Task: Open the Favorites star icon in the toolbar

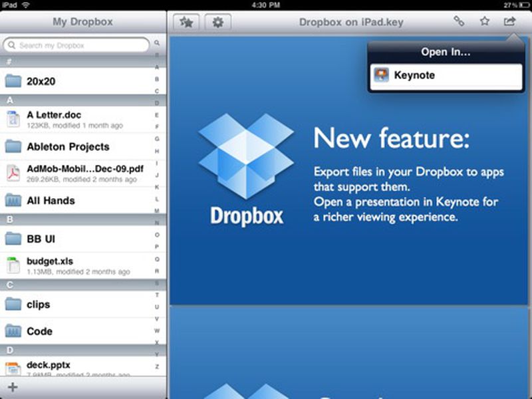Action: (187, 22)
